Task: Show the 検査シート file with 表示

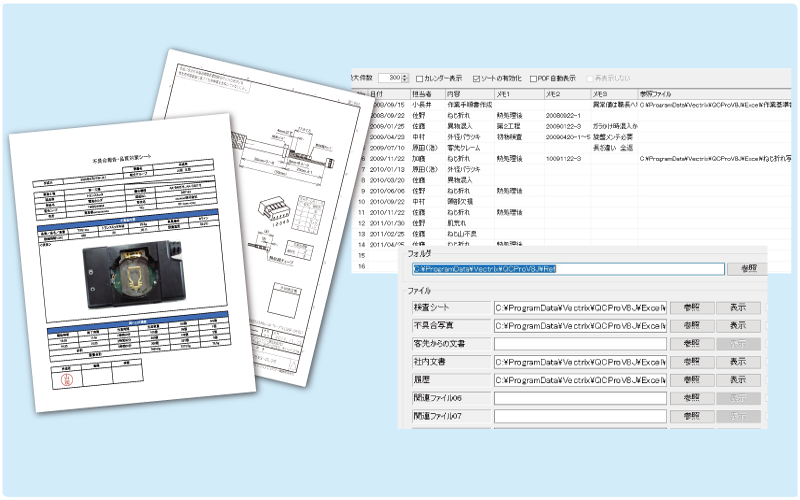Action: coord(737,307)
